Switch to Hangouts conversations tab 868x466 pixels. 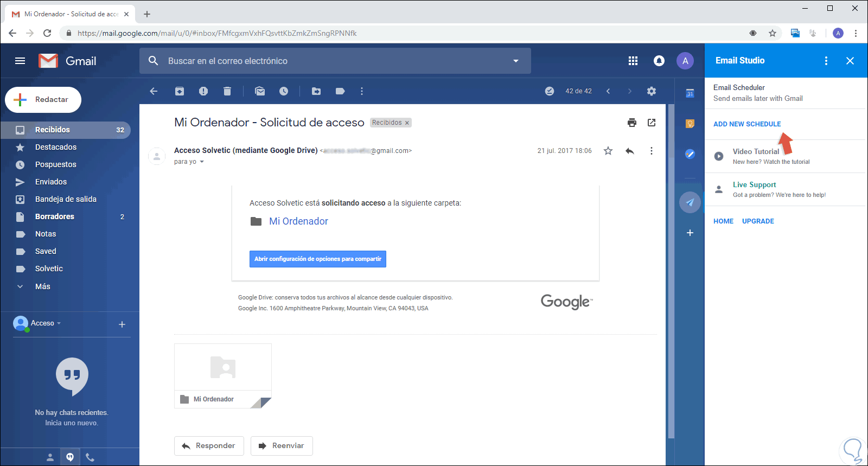(x=70, y=457)
